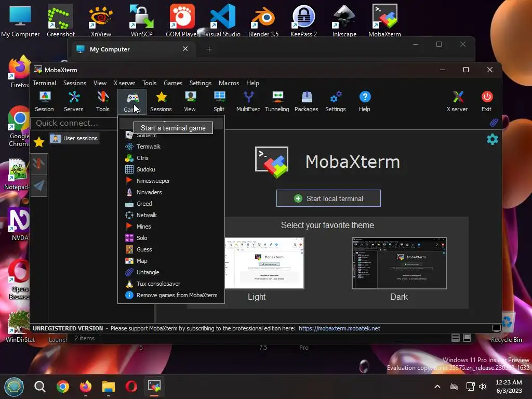Open the Help menu bar item
Viewport: 532px width, 399px height.
pyautogui.click(x=252, y=83)
